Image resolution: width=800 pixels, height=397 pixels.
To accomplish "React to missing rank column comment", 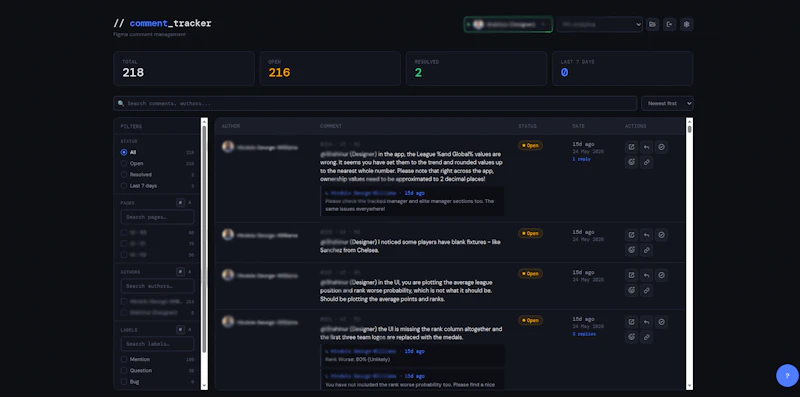I will click(631, 337).
